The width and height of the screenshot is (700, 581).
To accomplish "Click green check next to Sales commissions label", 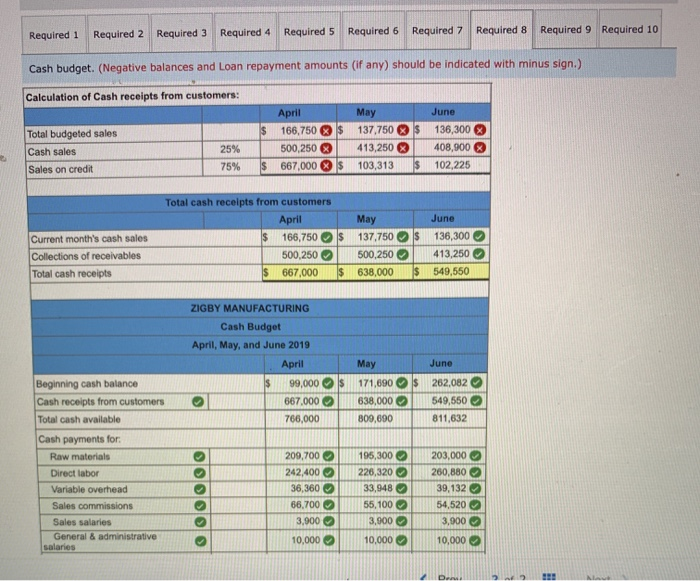I will tap(200, 506).
